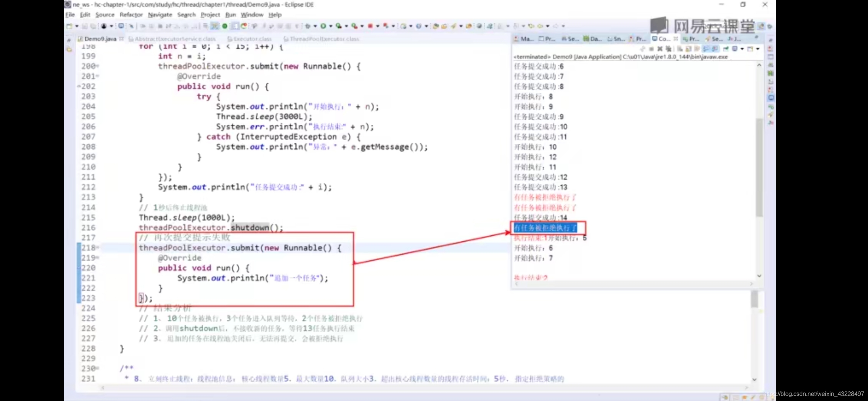Click the Search flashlight toolbar icon
The width and height of the screenshot is (868, 401).
(x=453, y=26)
